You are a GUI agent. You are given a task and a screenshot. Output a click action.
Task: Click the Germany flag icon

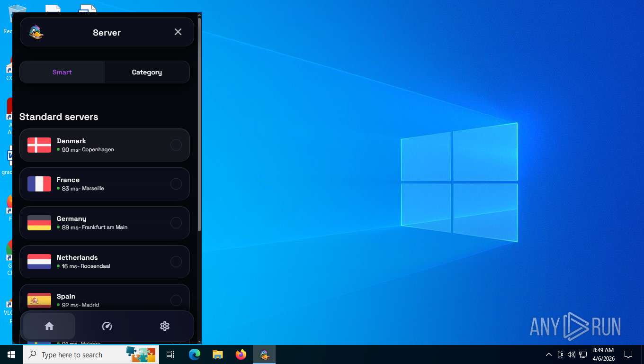click(x=39, y=223)
